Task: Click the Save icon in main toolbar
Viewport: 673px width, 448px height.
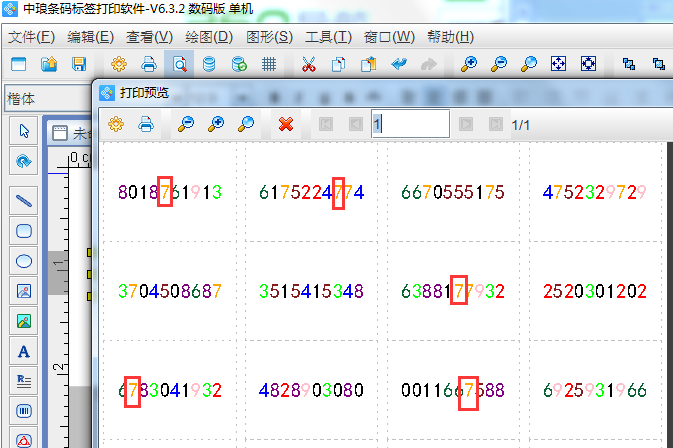Action: click(78, 65)
